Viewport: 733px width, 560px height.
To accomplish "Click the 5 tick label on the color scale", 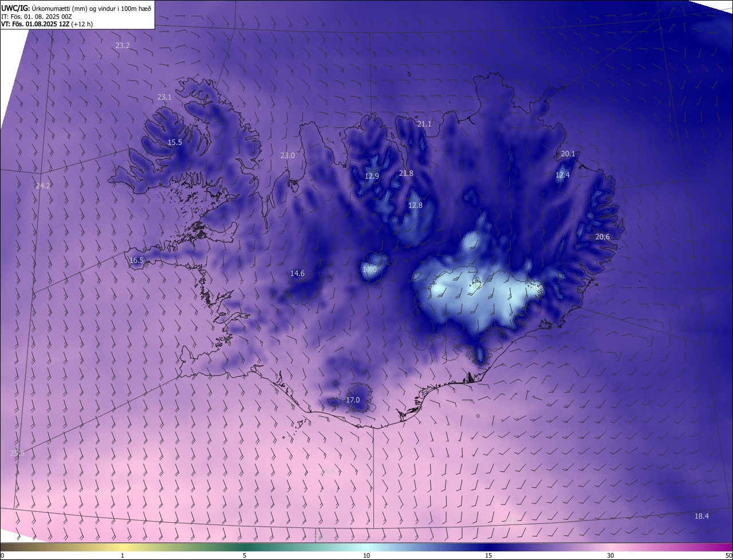I will (245, 555).
